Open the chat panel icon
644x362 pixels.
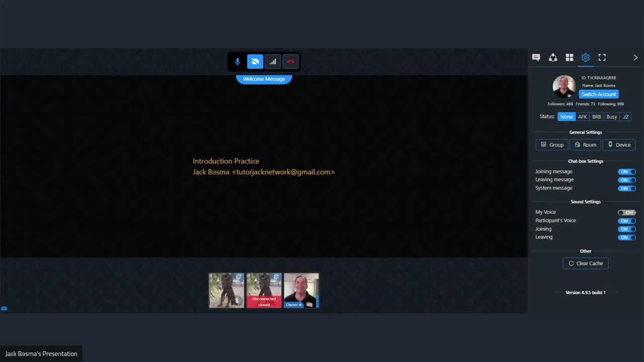coord(536,57)
